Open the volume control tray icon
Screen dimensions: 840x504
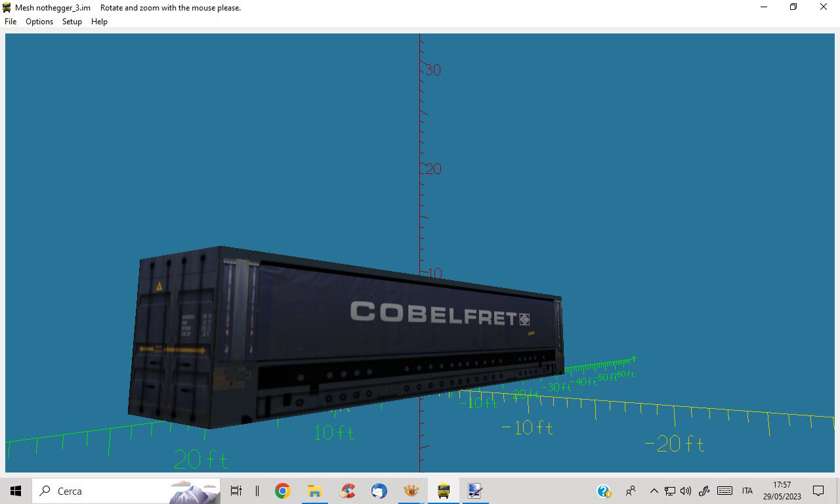686,491
